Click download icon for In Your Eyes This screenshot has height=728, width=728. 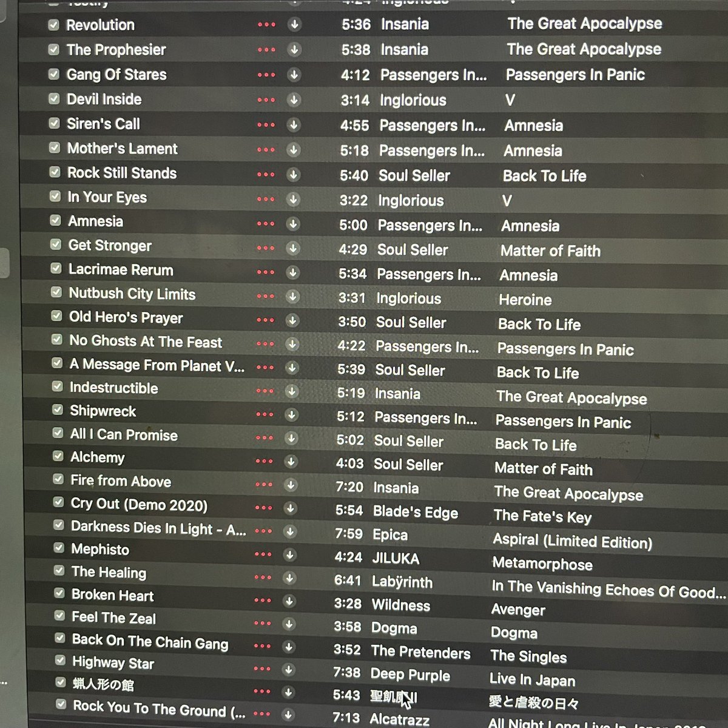294,199
